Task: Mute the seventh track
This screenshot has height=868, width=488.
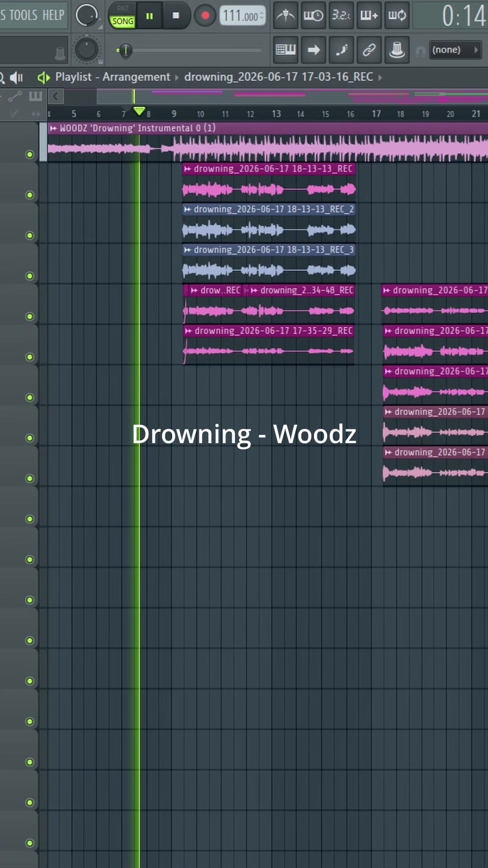Action: pyautogui.click(x=30, y=398)
